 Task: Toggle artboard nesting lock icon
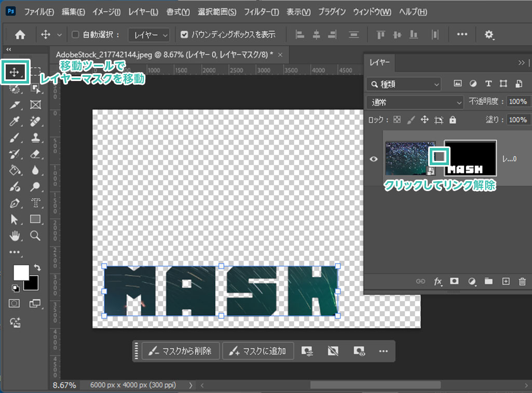[439, 120]
